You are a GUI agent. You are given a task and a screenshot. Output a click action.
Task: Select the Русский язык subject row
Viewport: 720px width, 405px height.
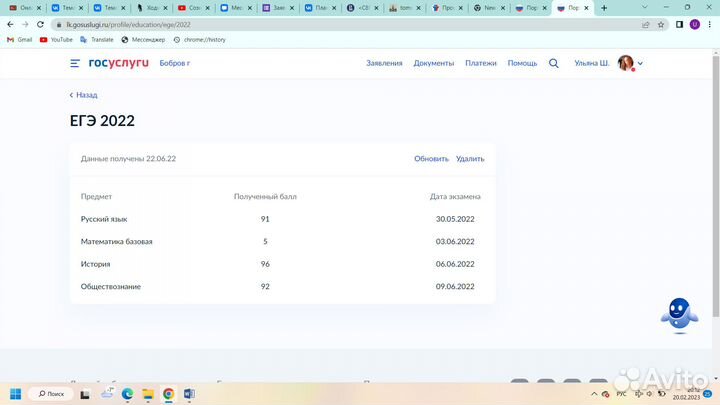282,219
